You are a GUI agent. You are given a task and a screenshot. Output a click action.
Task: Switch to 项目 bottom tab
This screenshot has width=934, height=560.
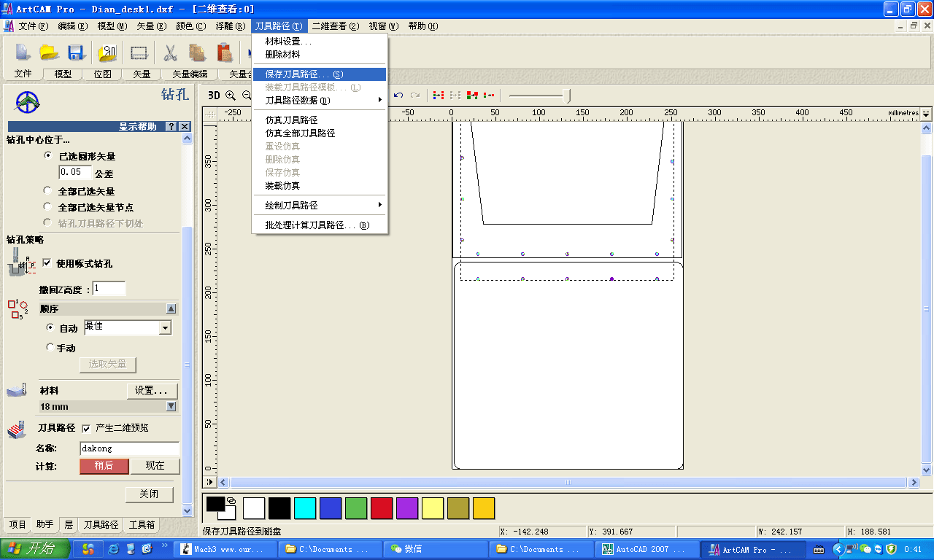pyautogui.click(x=18, y=524)
